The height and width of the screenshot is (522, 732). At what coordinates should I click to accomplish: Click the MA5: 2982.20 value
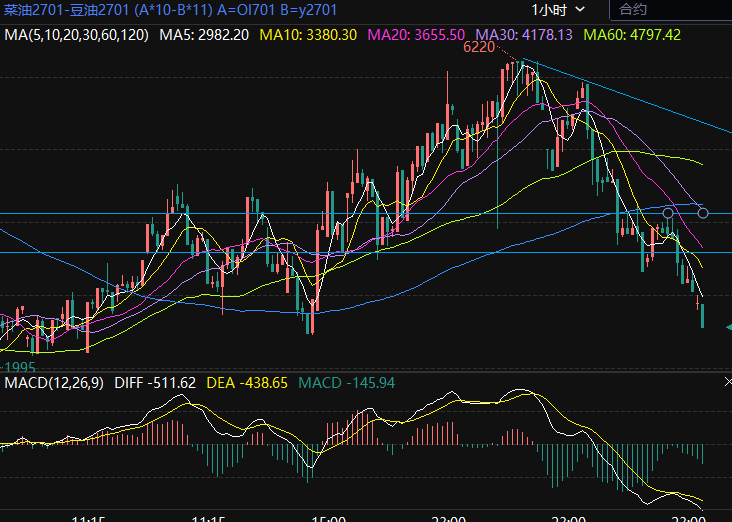pyautogui.click(x=204, y=35)
